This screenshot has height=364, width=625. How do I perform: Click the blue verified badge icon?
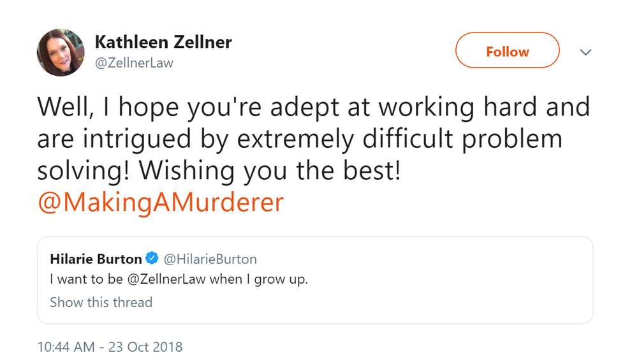click(x=152, y=259)
